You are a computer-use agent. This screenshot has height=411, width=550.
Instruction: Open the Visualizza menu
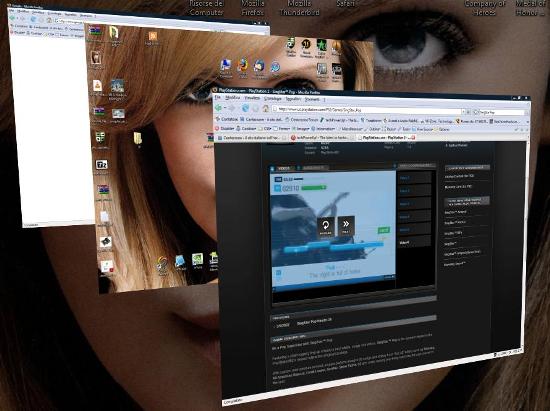tap(252, 98)
